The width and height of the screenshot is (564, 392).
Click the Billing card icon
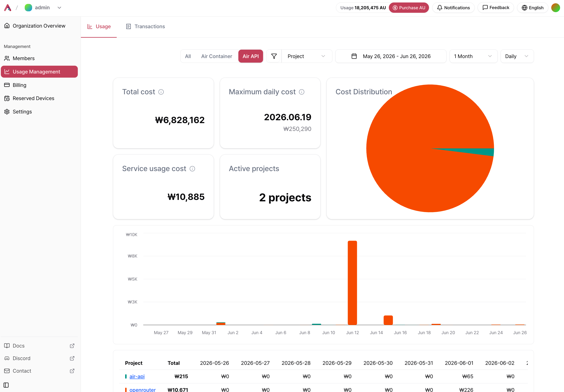pos(7,85)
